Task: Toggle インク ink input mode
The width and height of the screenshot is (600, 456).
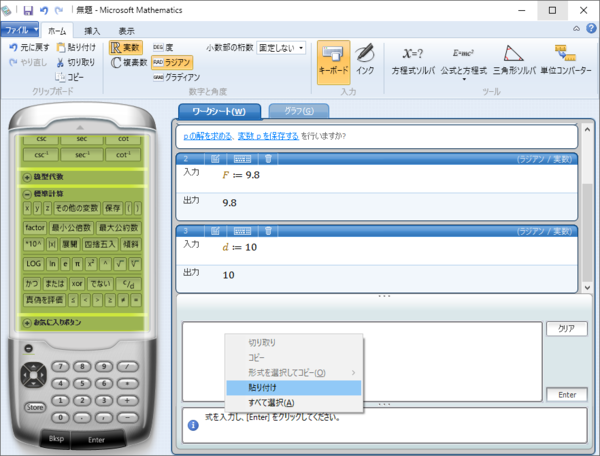Action: click(365, 60)
